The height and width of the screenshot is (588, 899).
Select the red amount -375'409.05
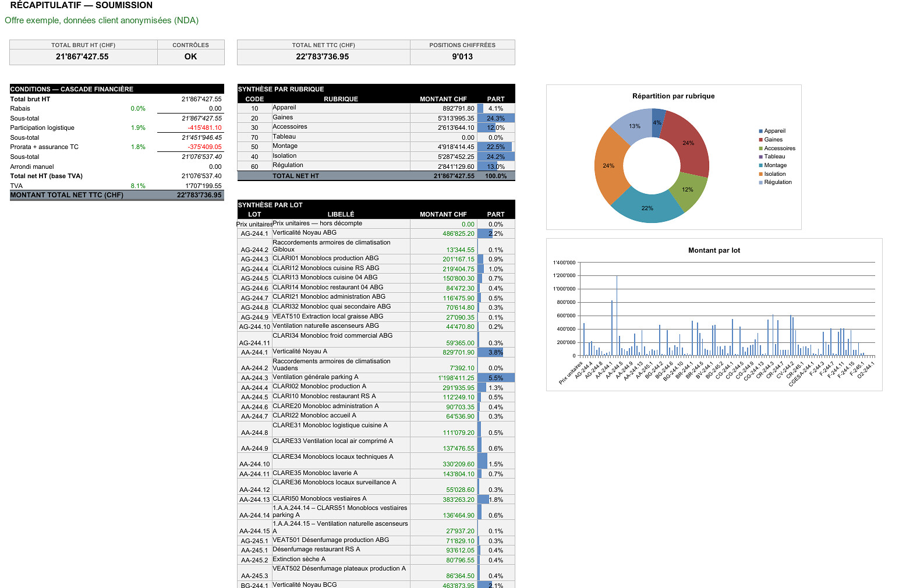204,147
